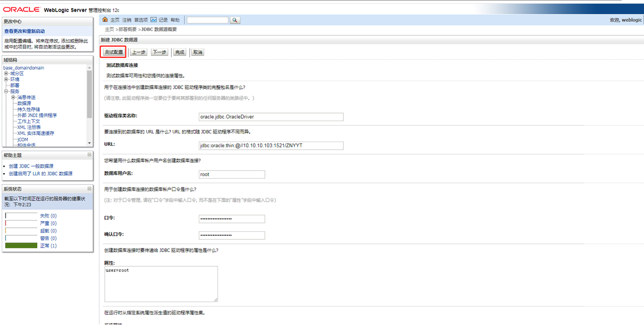Select XML 注册表 in domain tree
This screenshot has width=644, height=329.
tap(29, 127)
